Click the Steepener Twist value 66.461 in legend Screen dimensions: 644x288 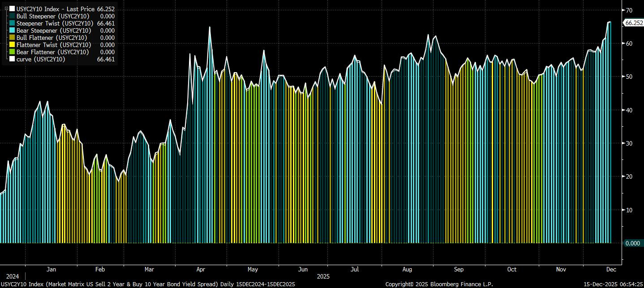[x=106, y=23]
